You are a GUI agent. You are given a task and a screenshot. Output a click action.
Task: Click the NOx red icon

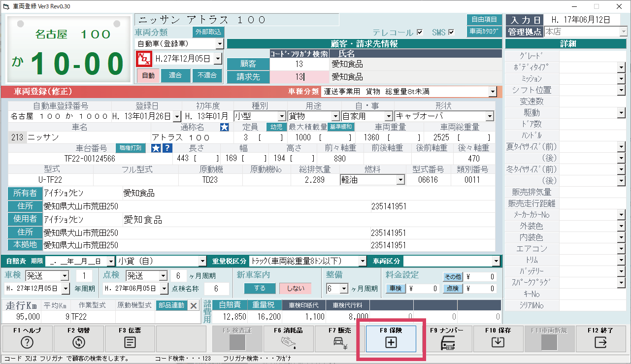point(143,59)
